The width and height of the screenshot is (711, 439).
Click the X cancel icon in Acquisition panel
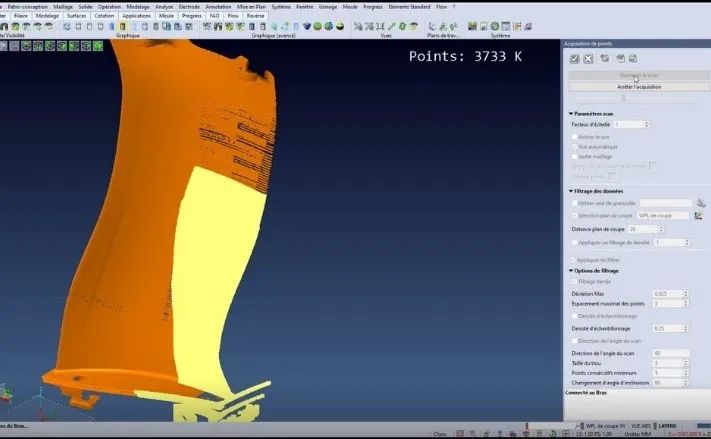(x=588, y=59)
